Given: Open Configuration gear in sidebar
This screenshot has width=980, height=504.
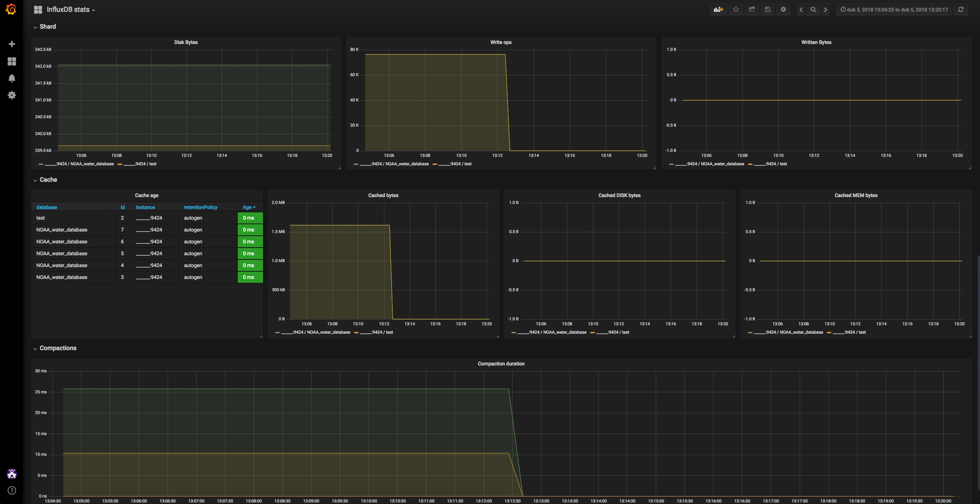Looking at the screenshot, I should 12,95.
